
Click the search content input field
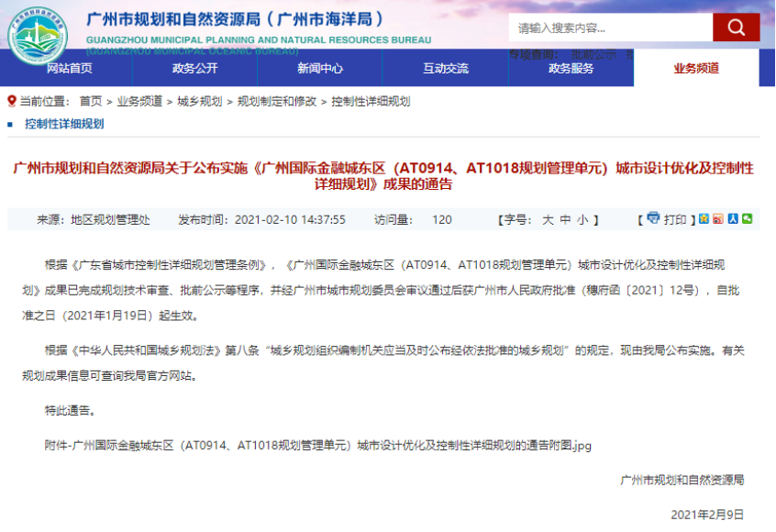point(611,28)
